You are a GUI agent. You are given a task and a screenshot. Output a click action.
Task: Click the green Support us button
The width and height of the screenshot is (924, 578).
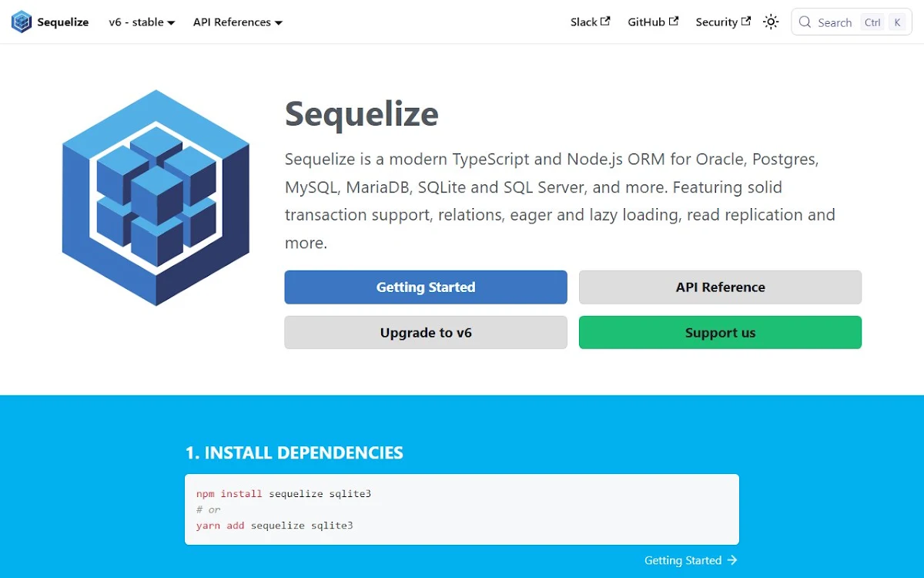720,333
